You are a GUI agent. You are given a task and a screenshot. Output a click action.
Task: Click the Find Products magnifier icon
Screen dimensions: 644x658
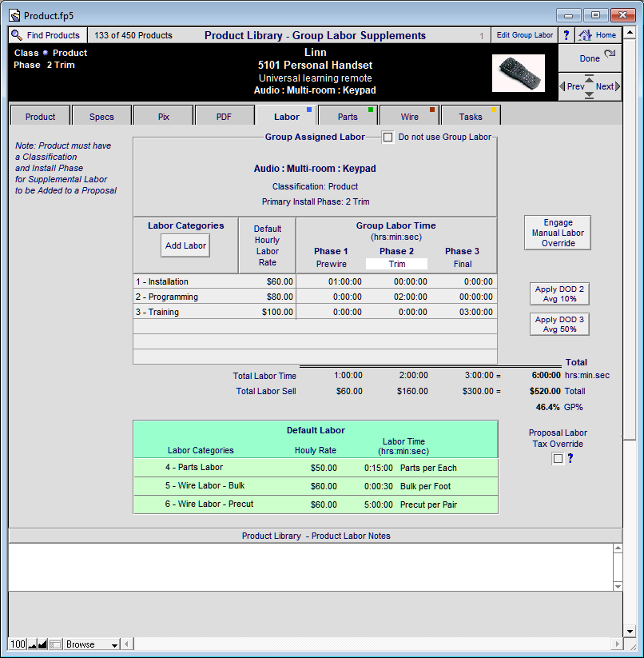16,35
